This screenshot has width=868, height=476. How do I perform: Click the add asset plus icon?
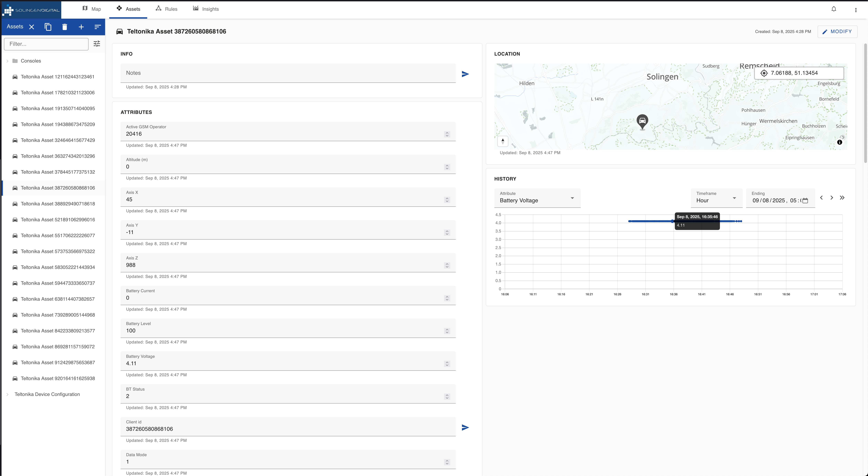pyautogui.click(x=81, y=27)
